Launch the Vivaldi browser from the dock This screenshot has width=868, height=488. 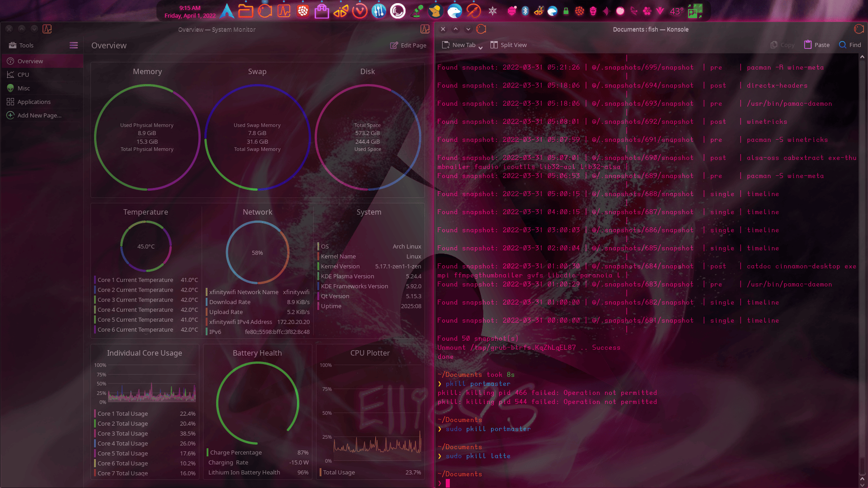[x=360, y=11]
